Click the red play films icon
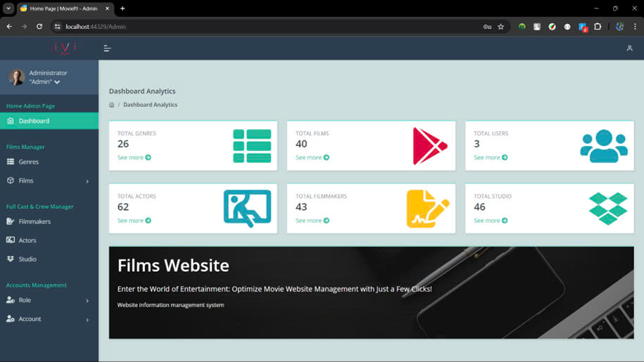The width and height of the screenshot is (644, 362). click(429, 146)
